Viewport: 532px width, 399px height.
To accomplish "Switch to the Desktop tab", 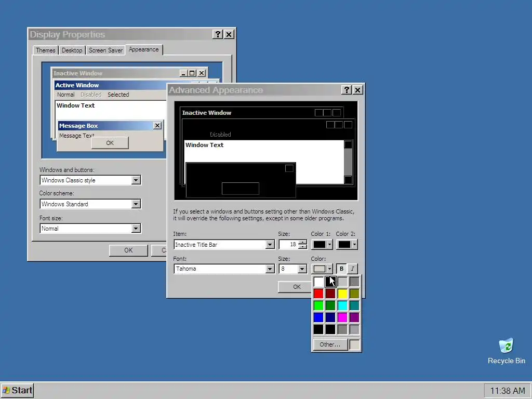I will point(72,50).
